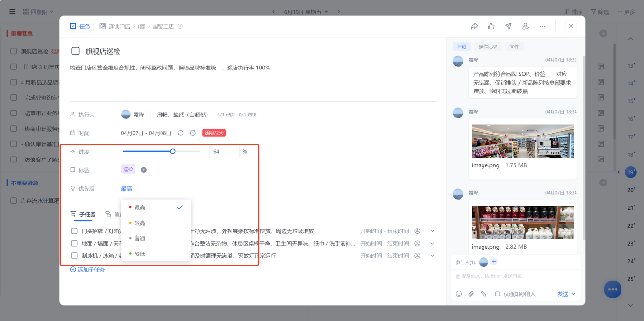This screenshot has height=321, width=644.
Task: Click the go-to arrow icon after 国贸二店
Action: pos(180,26)
